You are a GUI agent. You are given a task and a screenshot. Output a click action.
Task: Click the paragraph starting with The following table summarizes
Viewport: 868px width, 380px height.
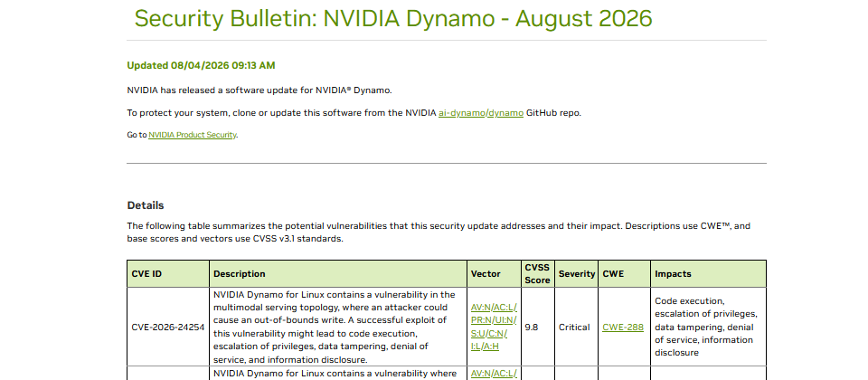pyautogui.click(x=439, y=233)
